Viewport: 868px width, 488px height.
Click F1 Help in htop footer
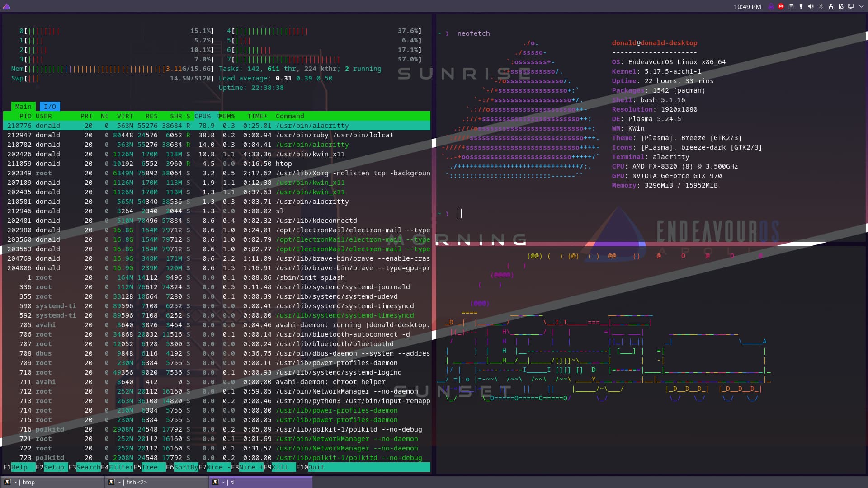click(19, 467)
